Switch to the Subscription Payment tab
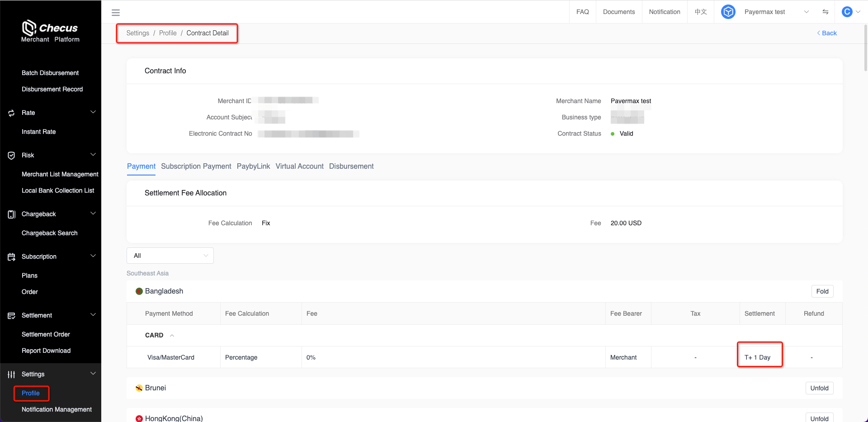868x422 pixels. (x=196, y=166)
